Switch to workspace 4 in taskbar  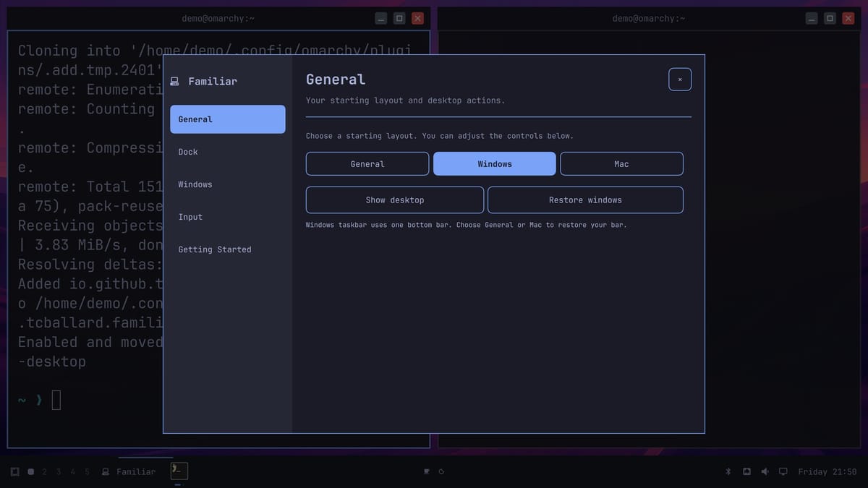(72, 472)
